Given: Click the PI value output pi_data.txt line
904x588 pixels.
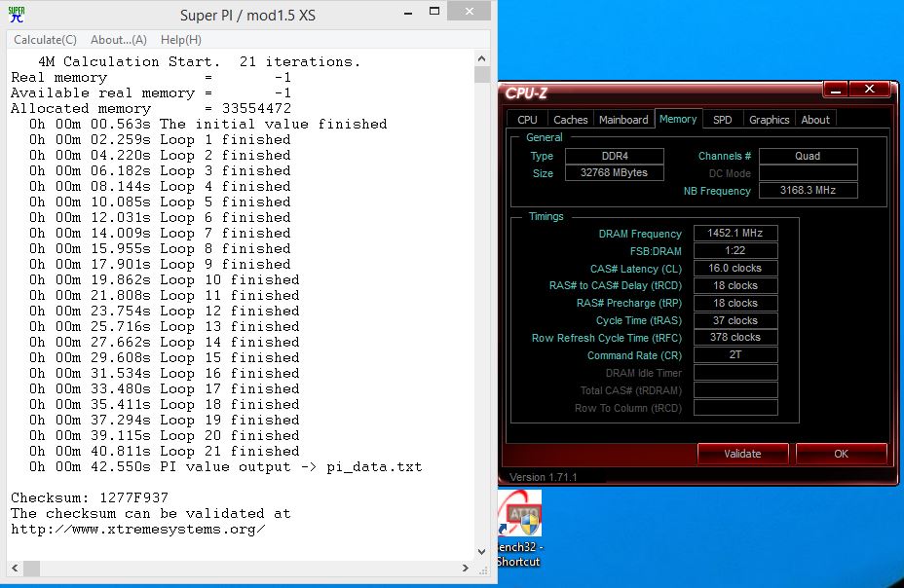Looking at the screenshot, I should [225, 466].
